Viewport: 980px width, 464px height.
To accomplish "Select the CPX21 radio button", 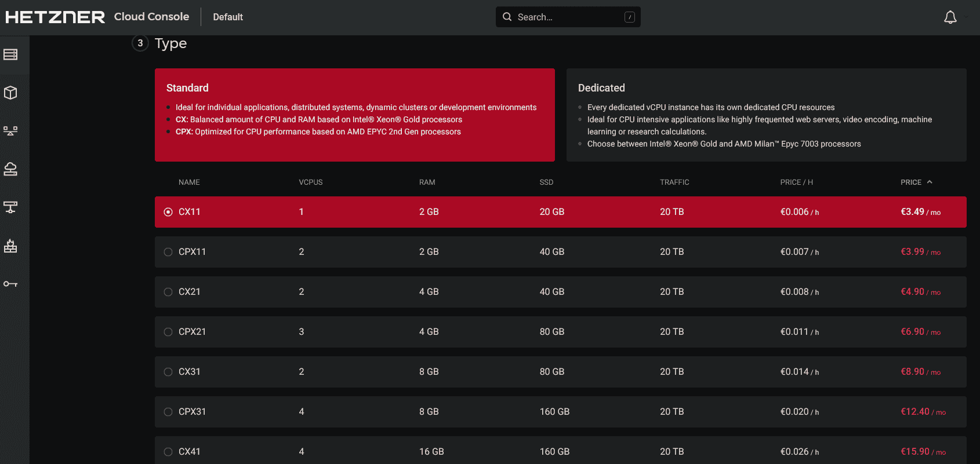I will (x=168, y=332).
